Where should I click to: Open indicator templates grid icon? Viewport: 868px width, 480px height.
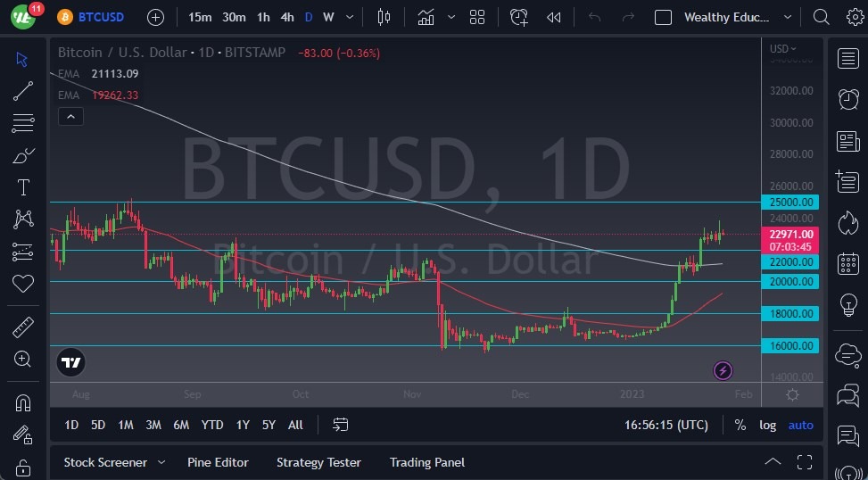click(477, 17)
